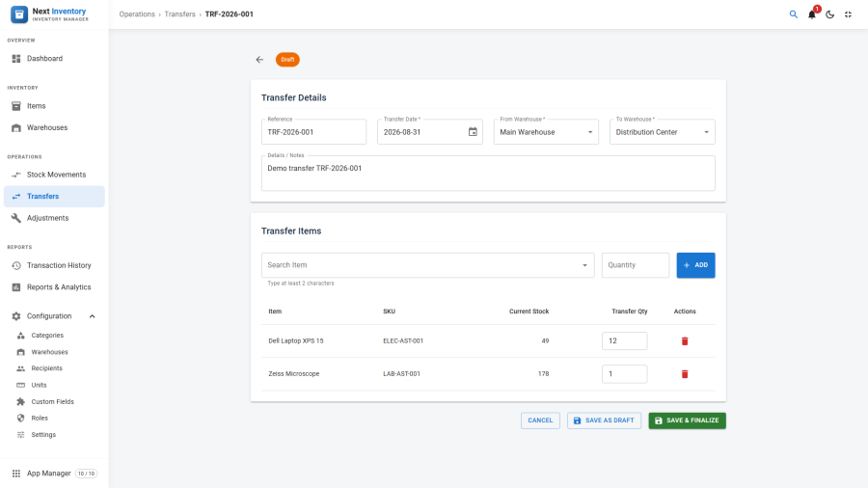Click SAVE AS DRAFT button

point(604,420)
